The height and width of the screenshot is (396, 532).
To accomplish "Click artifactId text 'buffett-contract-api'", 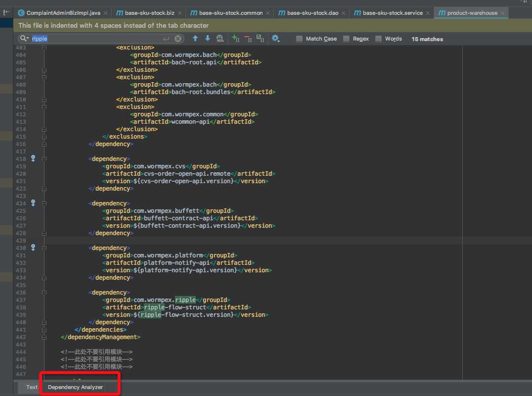I will pos(178,218).
